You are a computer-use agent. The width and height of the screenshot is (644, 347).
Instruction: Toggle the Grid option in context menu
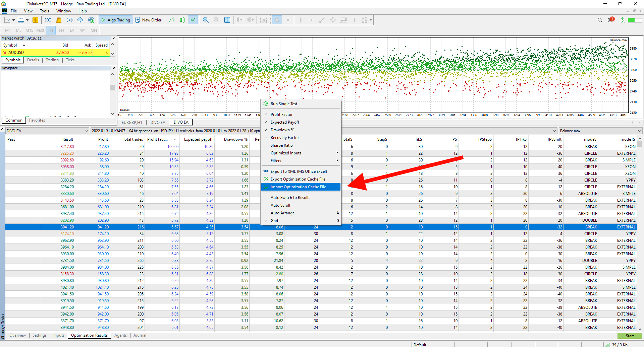pos(274,221)
